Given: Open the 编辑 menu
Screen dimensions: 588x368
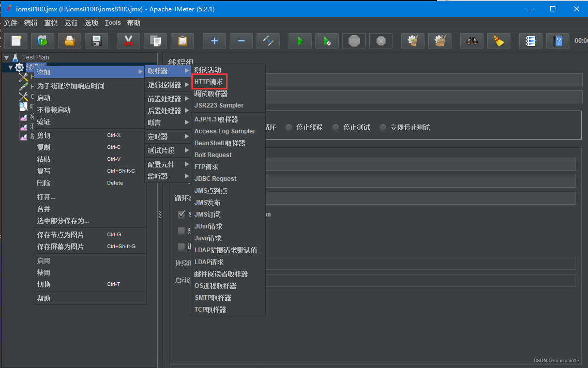Looking at the screenshot, I should tap(31, 23).
